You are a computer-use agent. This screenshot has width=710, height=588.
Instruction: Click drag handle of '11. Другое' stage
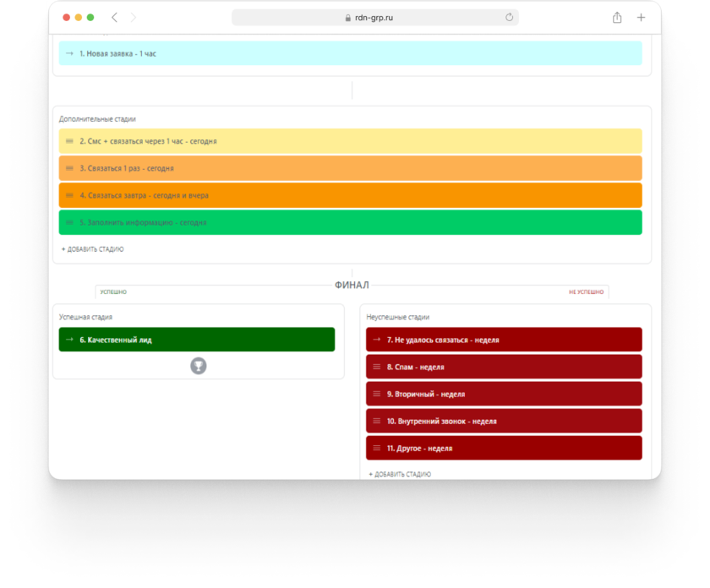377,448
